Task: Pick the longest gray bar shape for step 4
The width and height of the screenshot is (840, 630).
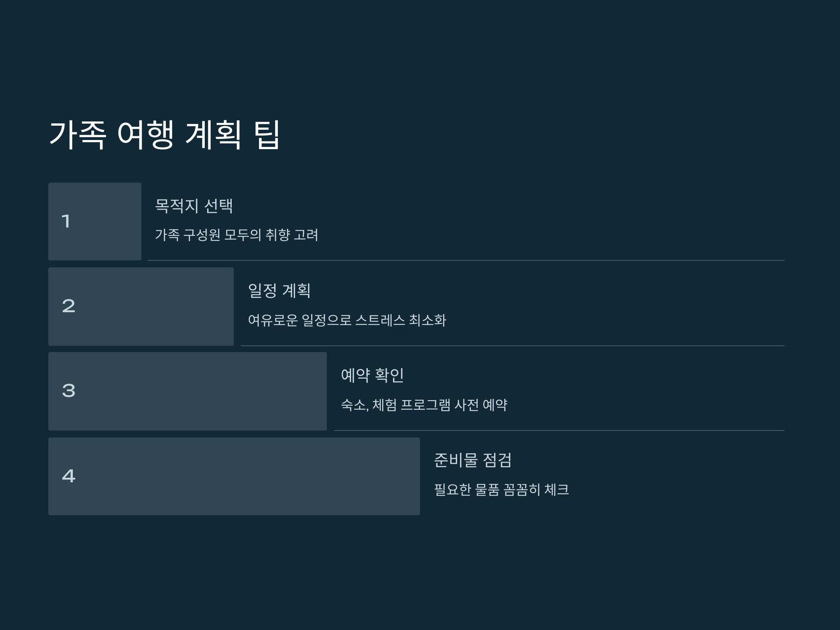Action: click(234, 476)
